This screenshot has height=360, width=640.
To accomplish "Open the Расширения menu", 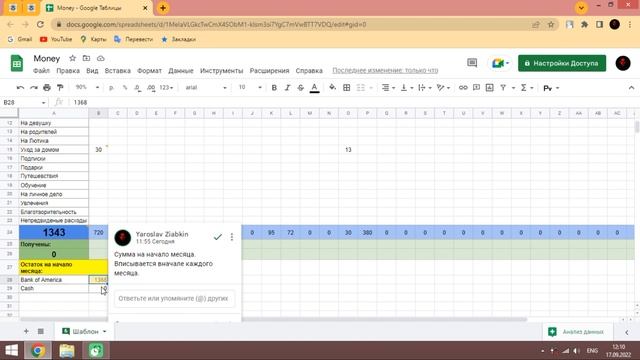I will pos(269,71).
